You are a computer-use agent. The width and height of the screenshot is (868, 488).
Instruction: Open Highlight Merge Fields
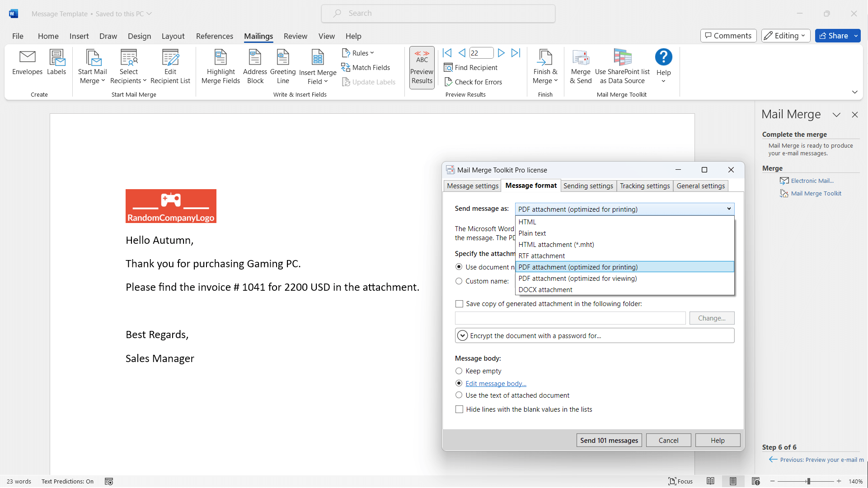point(221,66)
